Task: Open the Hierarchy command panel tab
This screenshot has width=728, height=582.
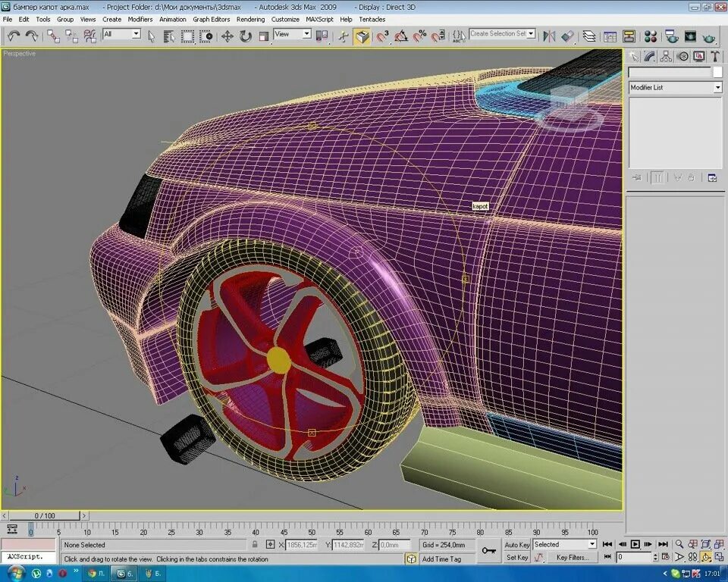Action: (667, 56)
